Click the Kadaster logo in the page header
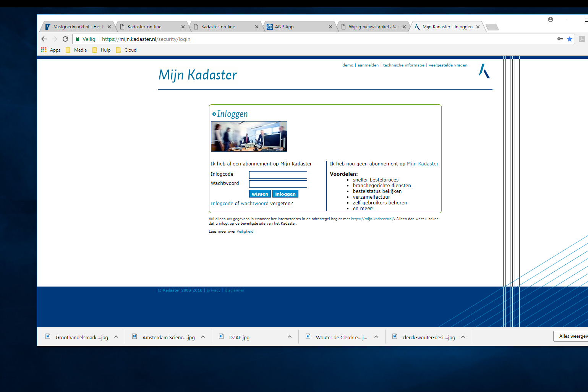The width and height of the screenshot is (588, 392). [x=484, y=71]
